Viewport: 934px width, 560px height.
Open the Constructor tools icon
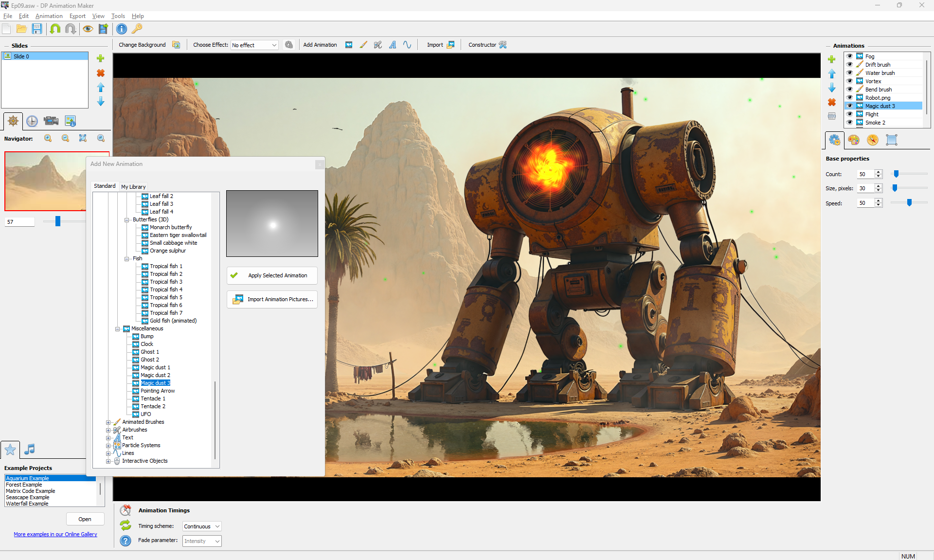tap(503, 45)
